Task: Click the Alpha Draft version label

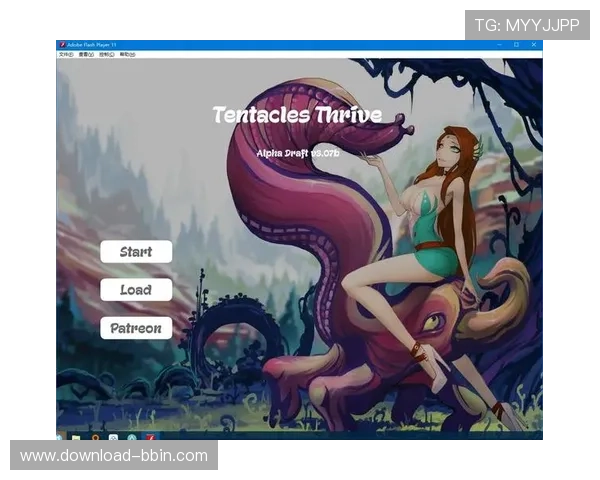Action: tap(298, 154)
